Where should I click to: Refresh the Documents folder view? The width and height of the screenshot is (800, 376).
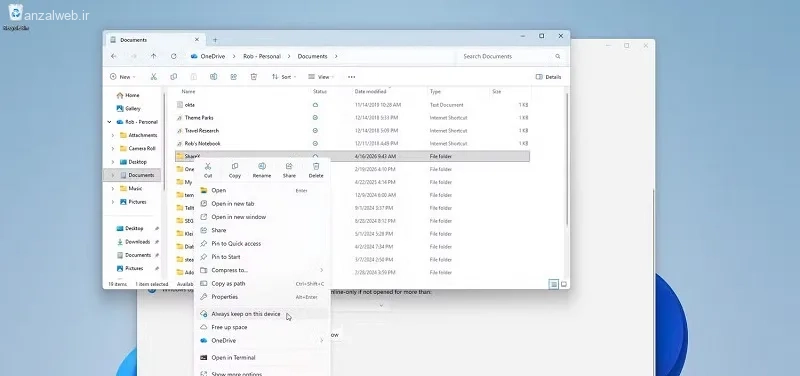173,56
